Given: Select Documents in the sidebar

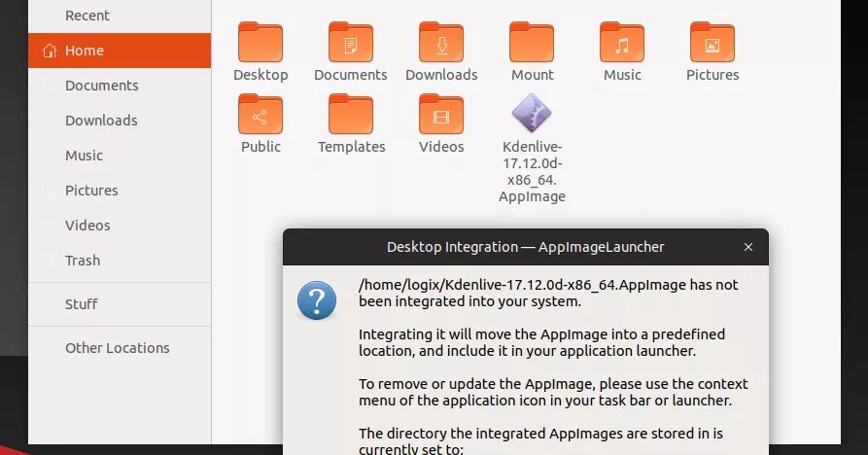Looking at the screenshot, I should point(120,86).
